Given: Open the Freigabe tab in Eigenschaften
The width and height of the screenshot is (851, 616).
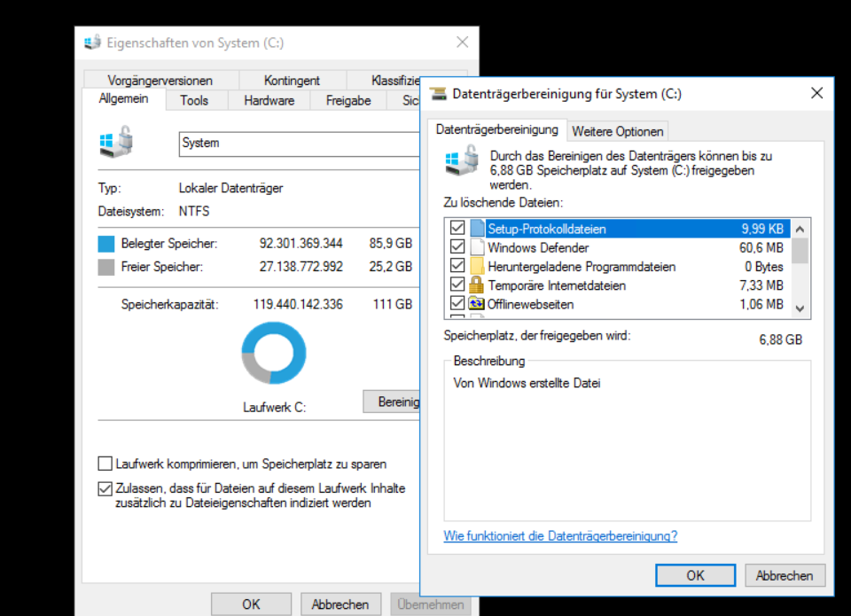Looking at the screenshot, I should click(348, 100).
